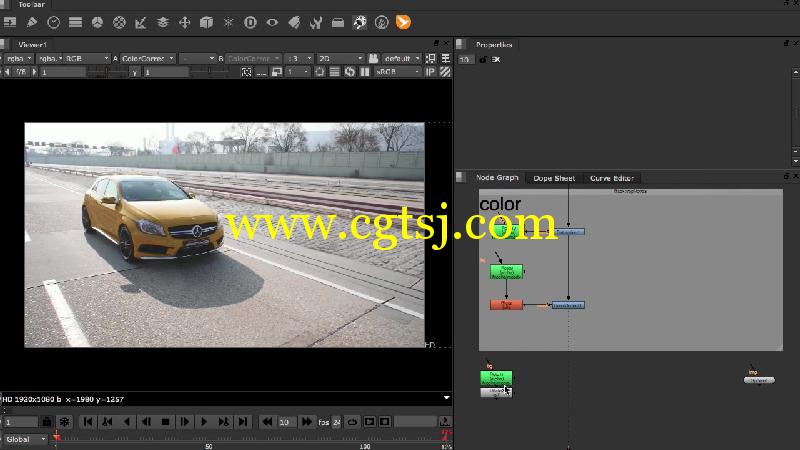The height and width of the screenshot is (450, 800).
Task: Switch to the Node Graph tab
Action: tap(497, 178)
